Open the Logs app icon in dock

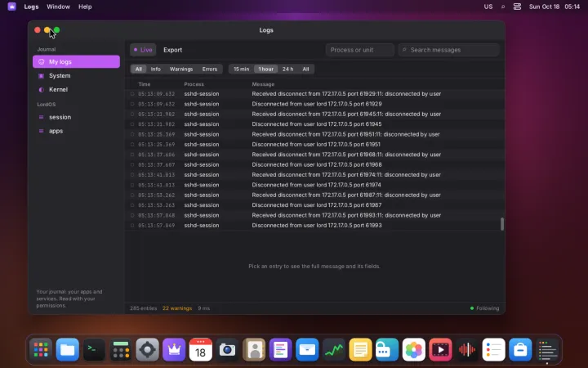click(x=546, y=350)
